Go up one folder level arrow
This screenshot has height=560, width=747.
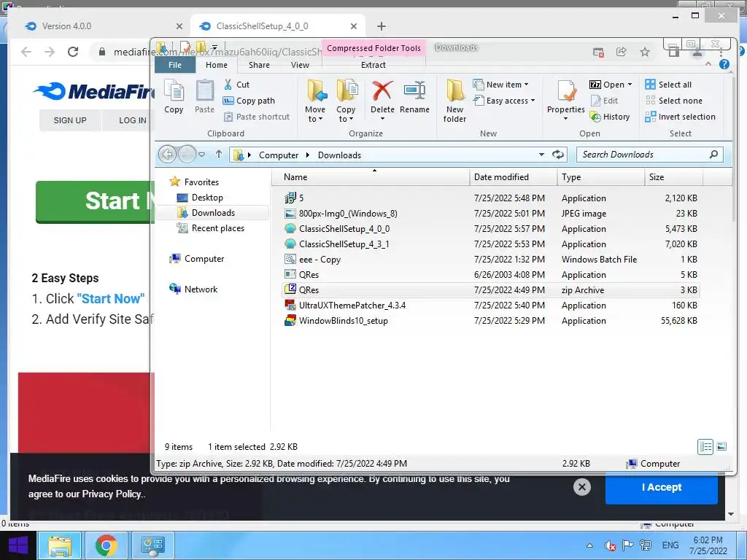(219, 155)
